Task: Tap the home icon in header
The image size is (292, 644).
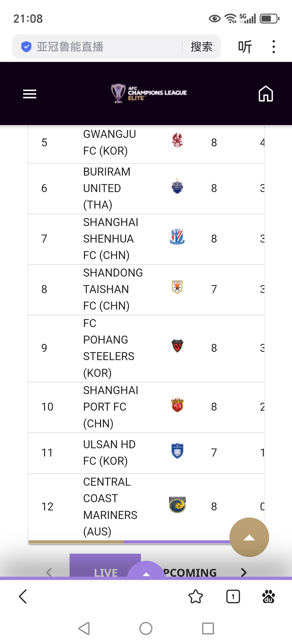Action: pyautogui.click(x=265, y=93)
